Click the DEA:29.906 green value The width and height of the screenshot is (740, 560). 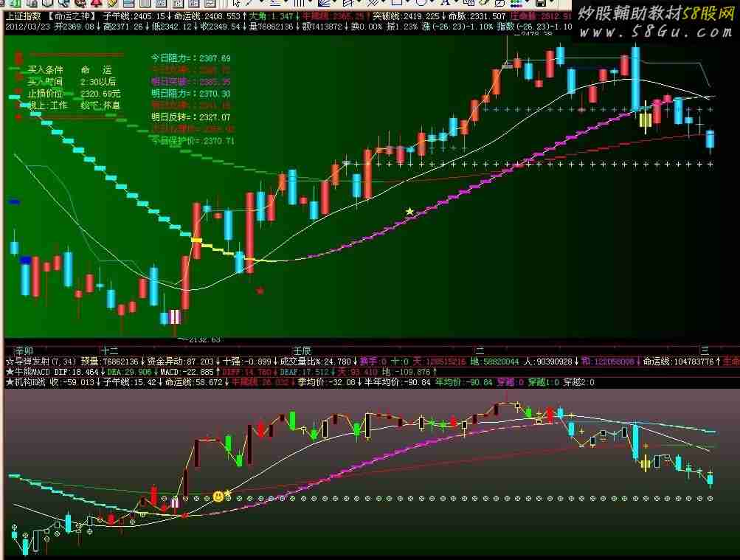(129, 372)
